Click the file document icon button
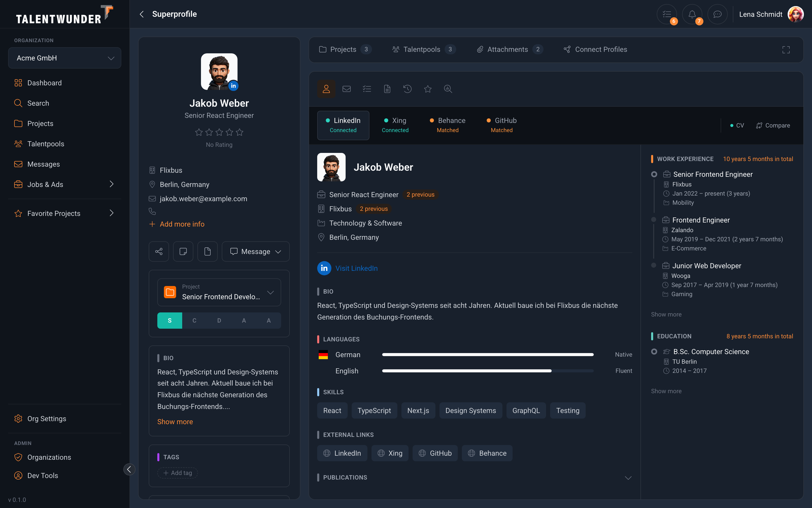This screenshot has width=812, height=508. pos(207,251)
